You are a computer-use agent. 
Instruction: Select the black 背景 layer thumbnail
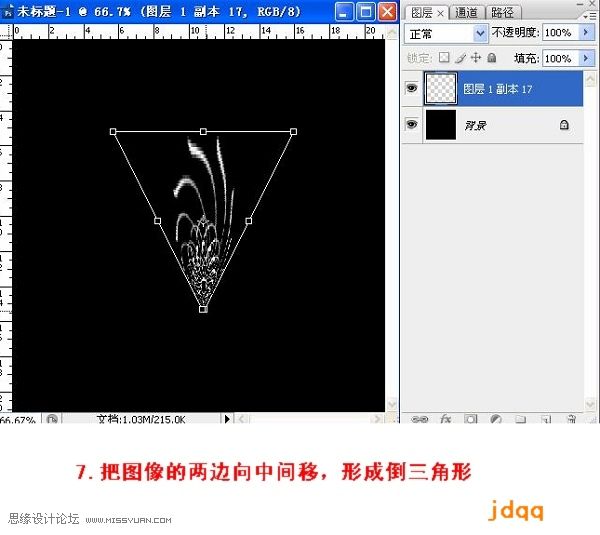(441, 125)
